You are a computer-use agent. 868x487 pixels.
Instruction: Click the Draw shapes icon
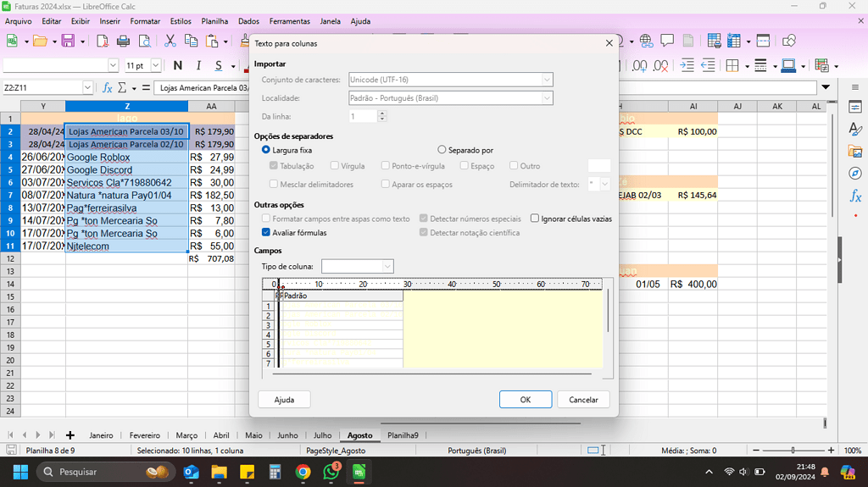click(789, 41)
